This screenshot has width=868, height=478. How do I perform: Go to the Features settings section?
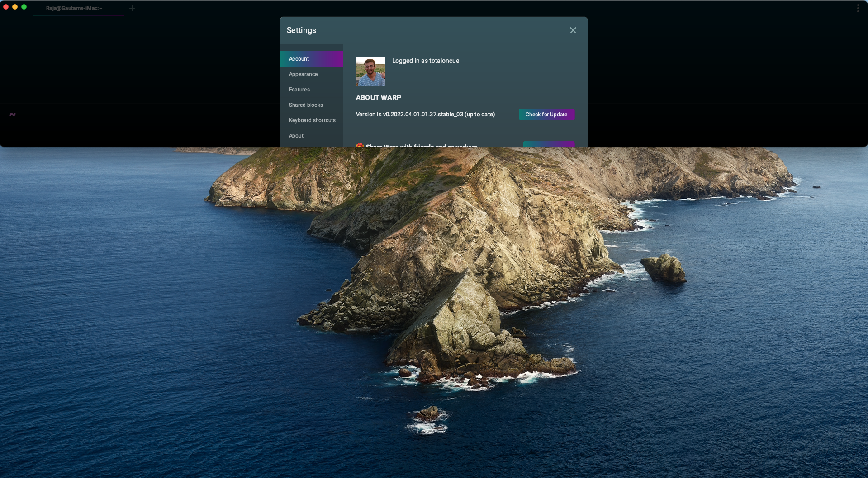point(312,90)
